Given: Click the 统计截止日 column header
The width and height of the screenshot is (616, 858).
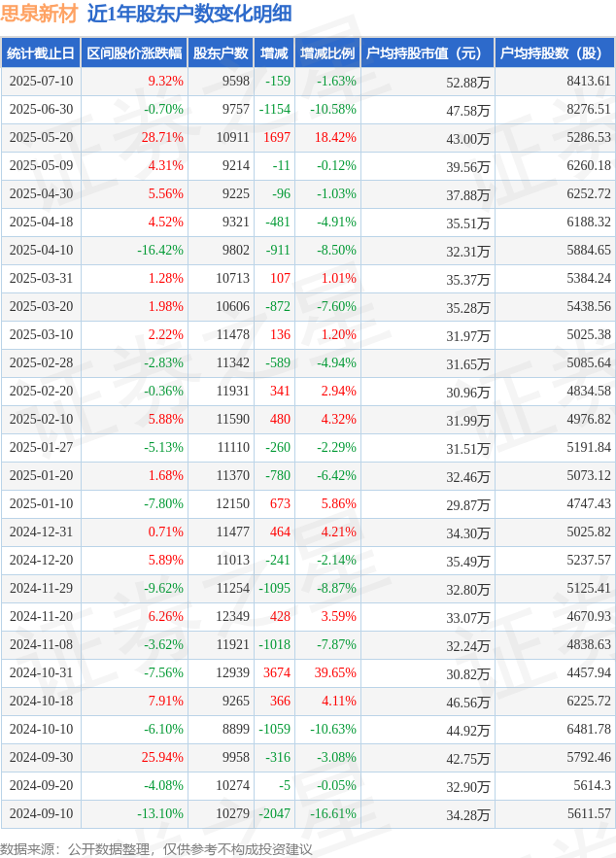Looking at the screenshot, I should point(41,53).
